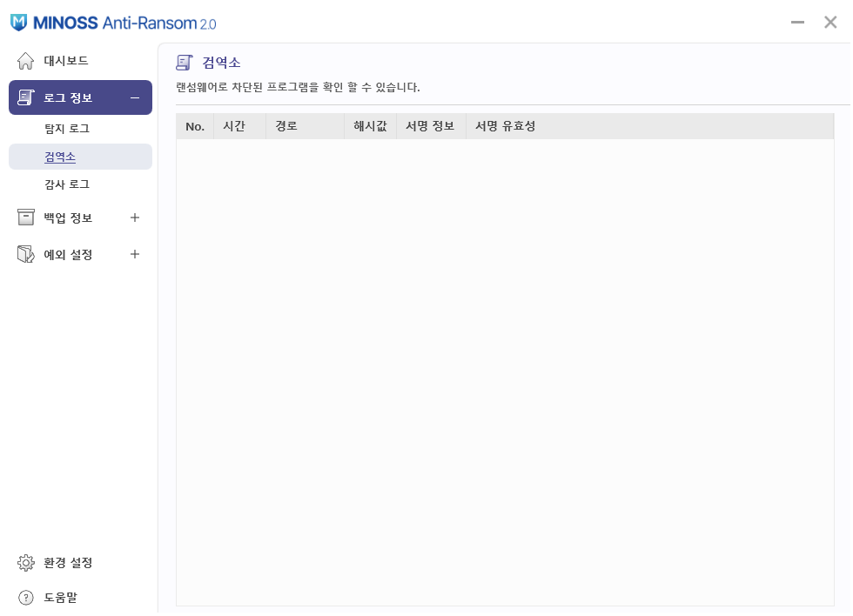The height and width of the screenshot is (616, 853).
Task: Expand the 백업 정보 section plus
Action: [x=135, y=218]
